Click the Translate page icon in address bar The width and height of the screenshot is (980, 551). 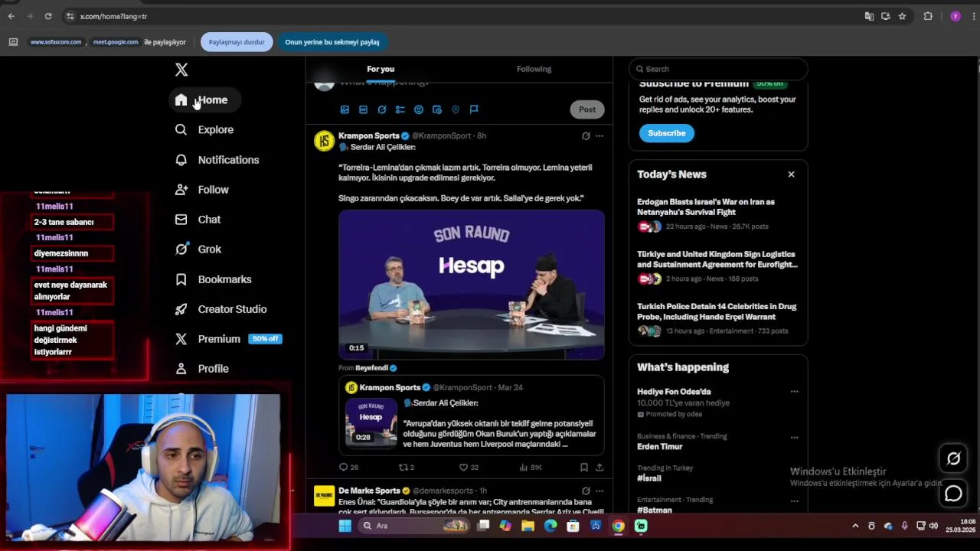pyautogui.click(x=869, y=16)
